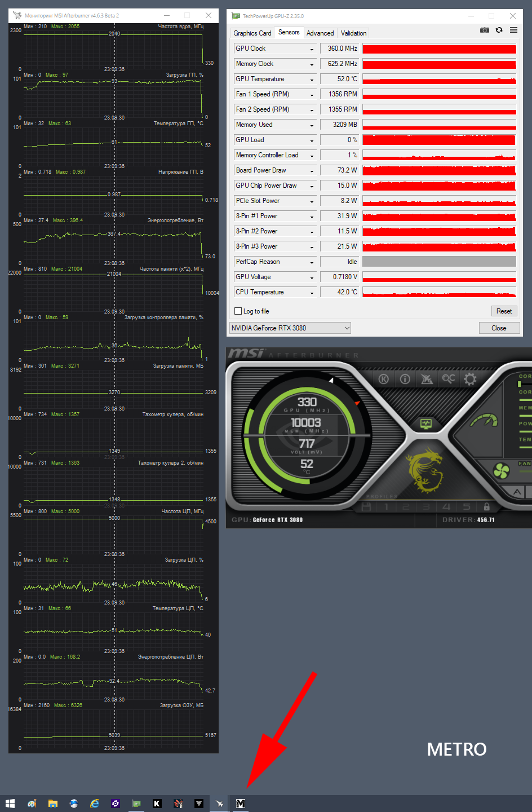Open Afterburner information icon

(405, 379)
